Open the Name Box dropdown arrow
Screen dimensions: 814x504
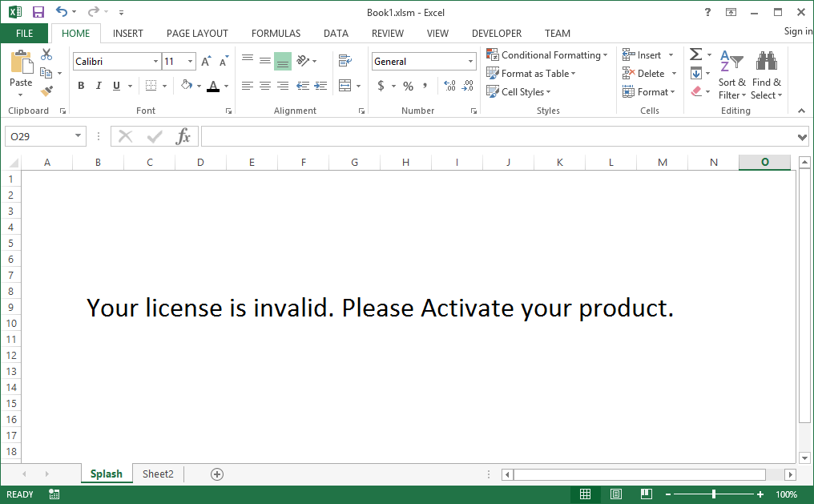[78, 136]
